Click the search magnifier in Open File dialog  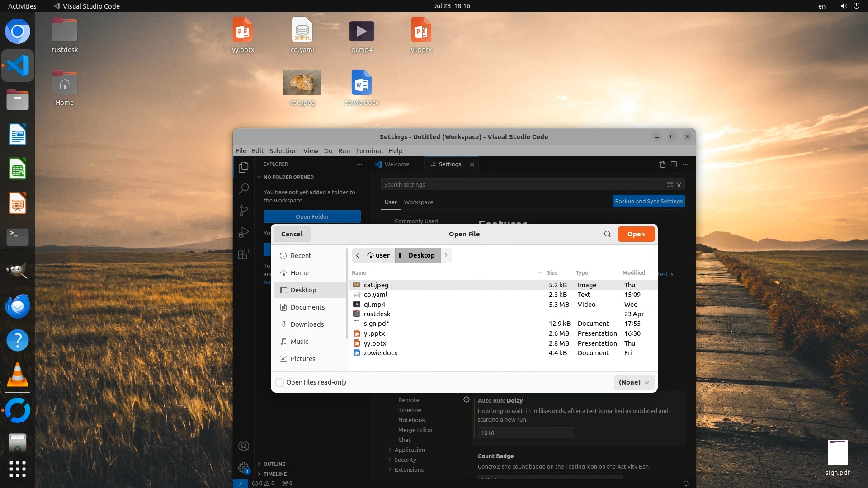pyautogui.click(x=607, y=234)
